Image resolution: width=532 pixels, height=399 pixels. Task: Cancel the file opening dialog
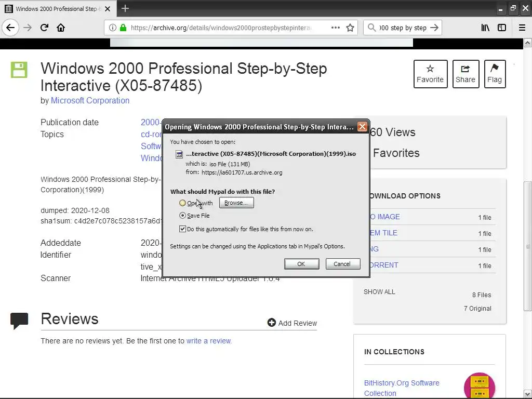(343, 263)
